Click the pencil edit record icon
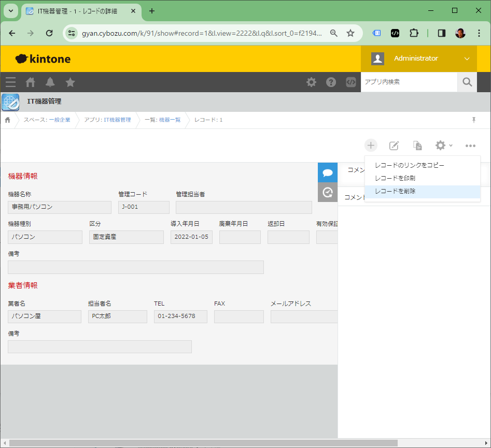The image size is (491, 448). tap(394, 146)
